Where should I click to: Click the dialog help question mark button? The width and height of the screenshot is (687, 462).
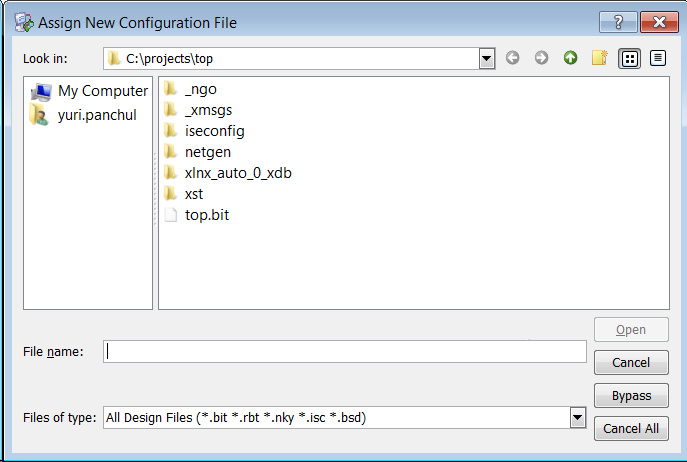[619, 22]
